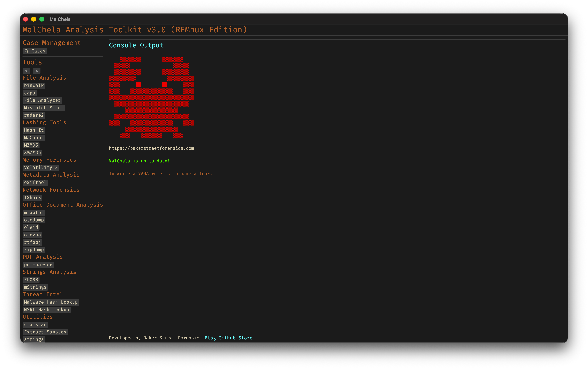
Task: Minimize the MalChela window
Action: pyautogui.click(x=34, y=19)
